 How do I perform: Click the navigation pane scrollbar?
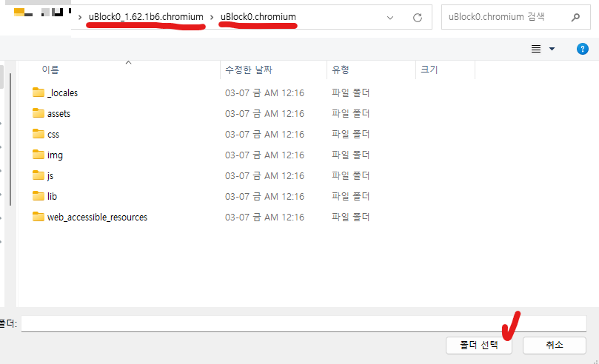[10, 139]
